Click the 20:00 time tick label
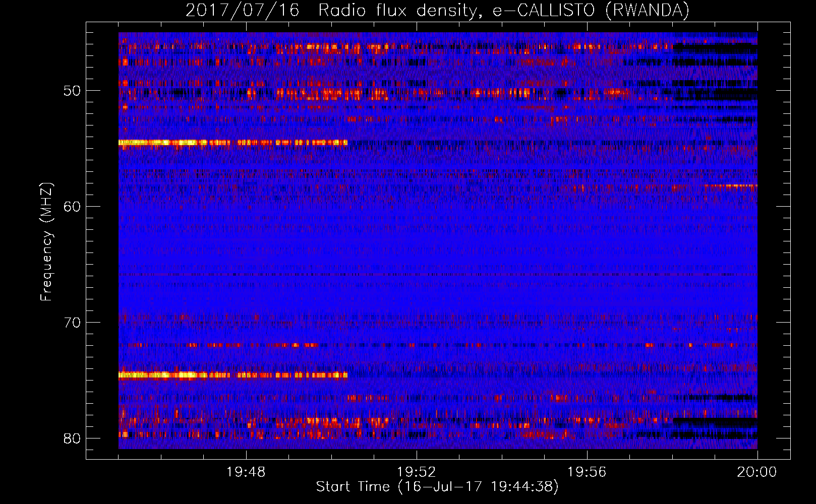 757,472
